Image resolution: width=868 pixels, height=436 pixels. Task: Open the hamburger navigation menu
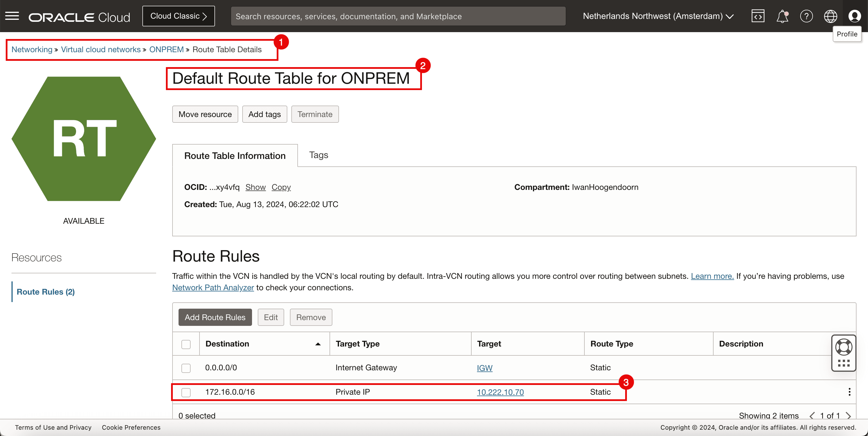pyautogui.click(x=12, y=16)
